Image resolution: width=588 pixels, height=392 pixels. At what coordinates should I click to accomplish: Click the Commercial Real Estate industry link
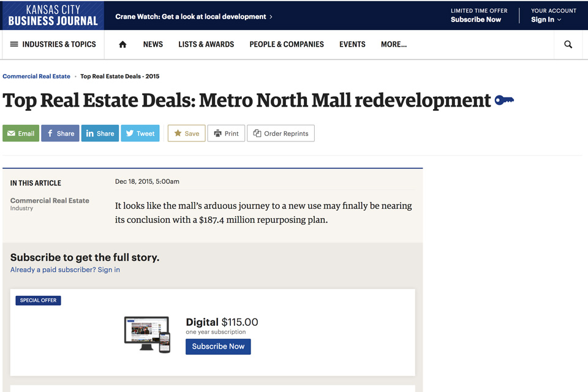[50, 201]
